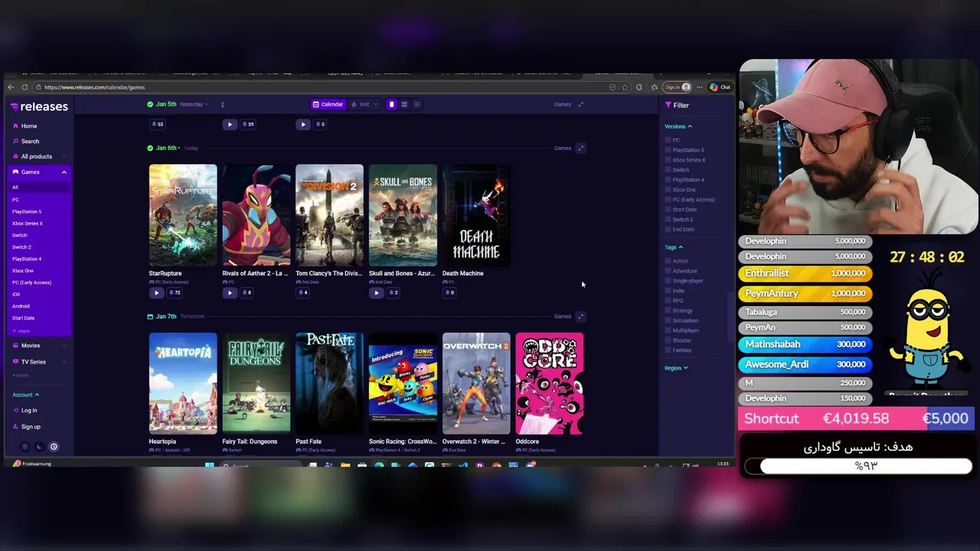Check the RPG tag filter
Screen dimensions: 980x551
(668, 302)
